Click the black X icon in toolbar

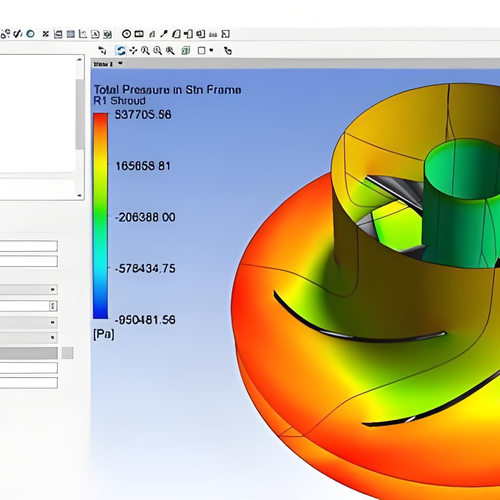46,34
